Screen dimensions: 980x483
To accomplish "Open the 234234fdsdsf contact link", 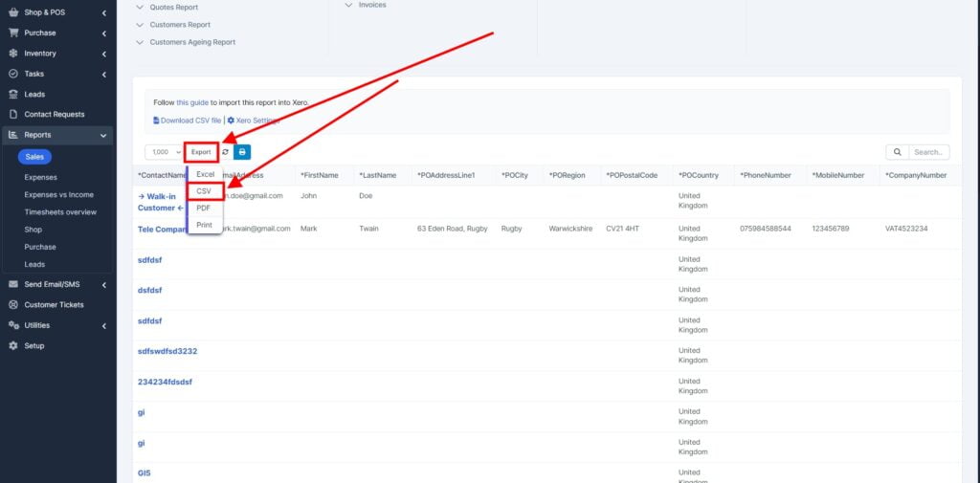I will [x=165, y=382].
